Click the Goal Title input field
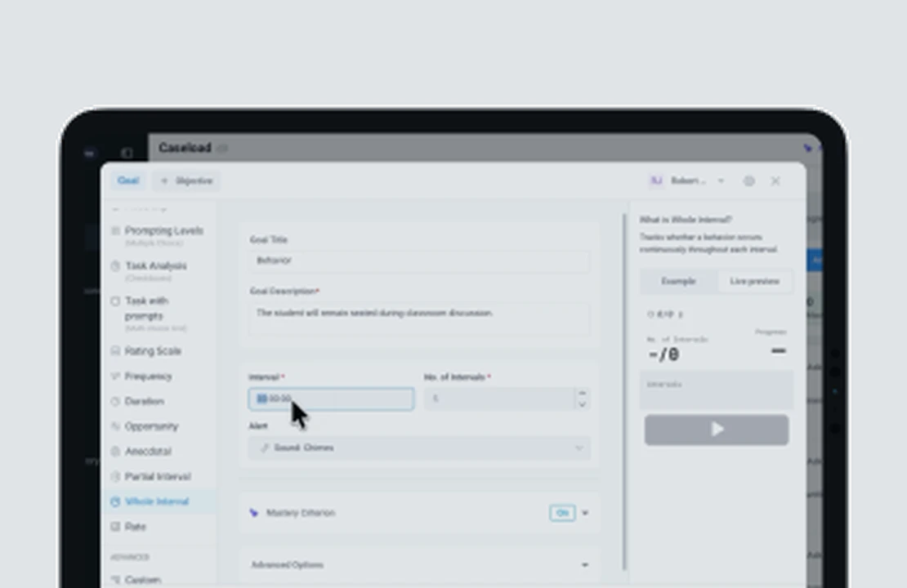 pos(419,261)
